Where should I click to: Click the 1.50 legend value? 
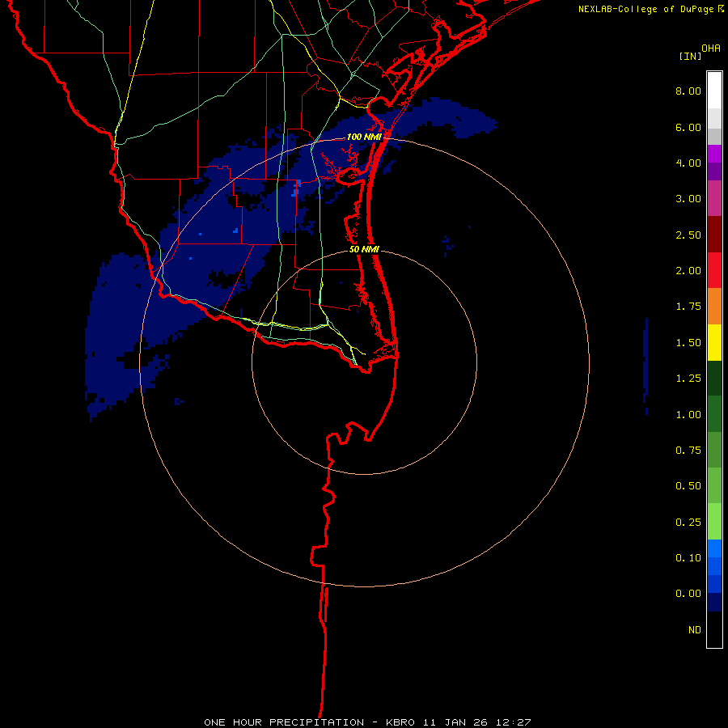688,343
